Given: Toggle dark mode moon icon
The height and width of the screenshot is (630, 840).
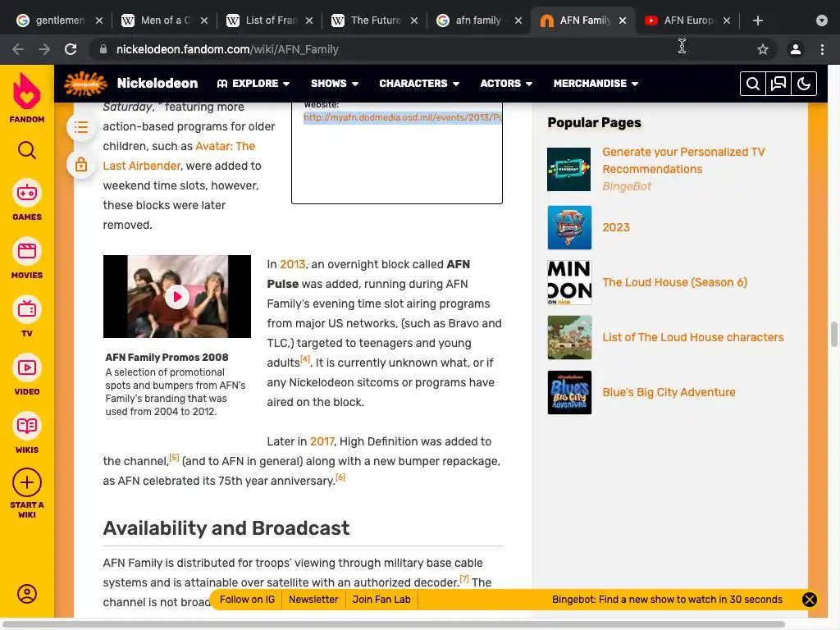Looking at the screenshot, I should pos(804,84).
